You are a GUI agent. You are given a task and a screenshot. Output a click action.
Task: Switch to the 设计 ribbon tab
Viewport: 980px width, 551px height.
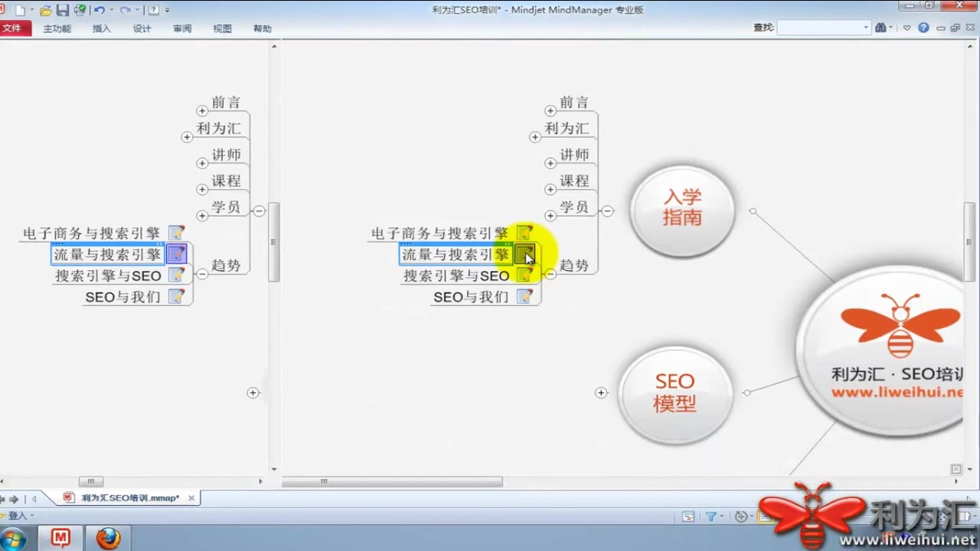pos(142,28)
